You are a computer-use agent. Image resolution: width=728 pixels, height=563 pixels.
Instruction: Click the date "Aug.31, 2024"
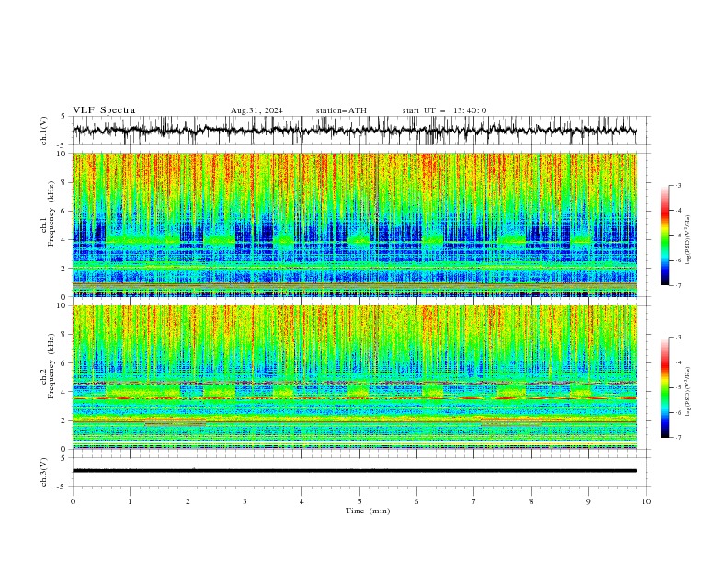pos(256,110)
